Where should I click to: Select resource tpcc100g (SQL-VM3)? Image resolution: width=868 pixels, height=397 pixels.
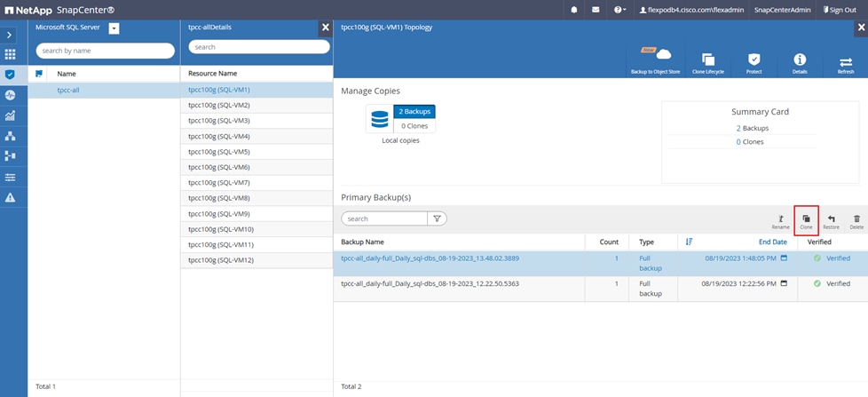(256, 121)
